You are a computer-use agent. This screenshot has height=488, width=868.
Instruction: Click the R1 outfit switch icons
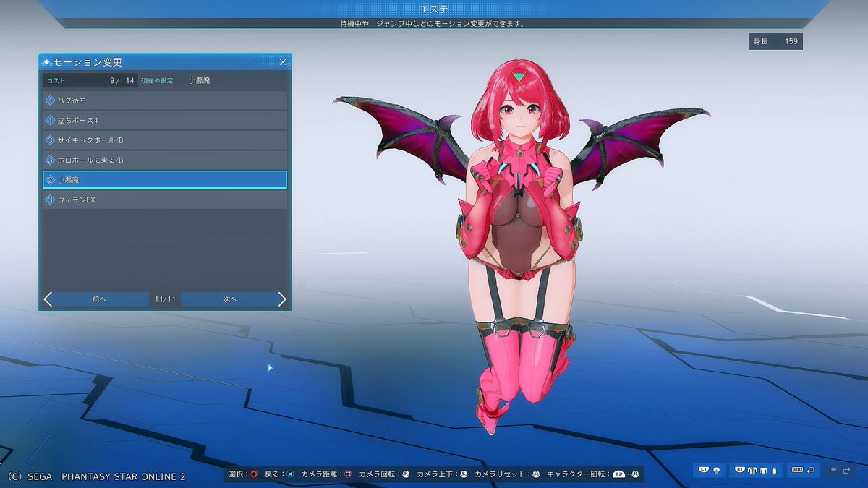click(755, 470)
